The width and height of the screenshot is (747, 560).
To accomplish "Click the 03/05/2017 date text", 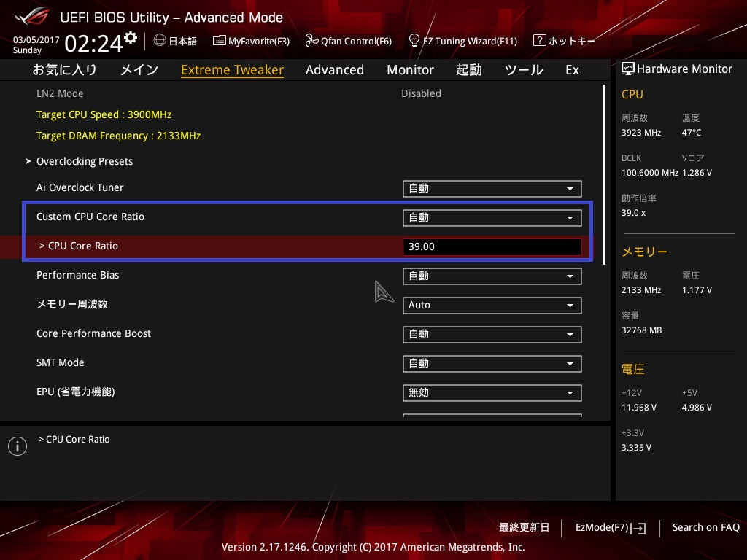I will tap(36, 40).
